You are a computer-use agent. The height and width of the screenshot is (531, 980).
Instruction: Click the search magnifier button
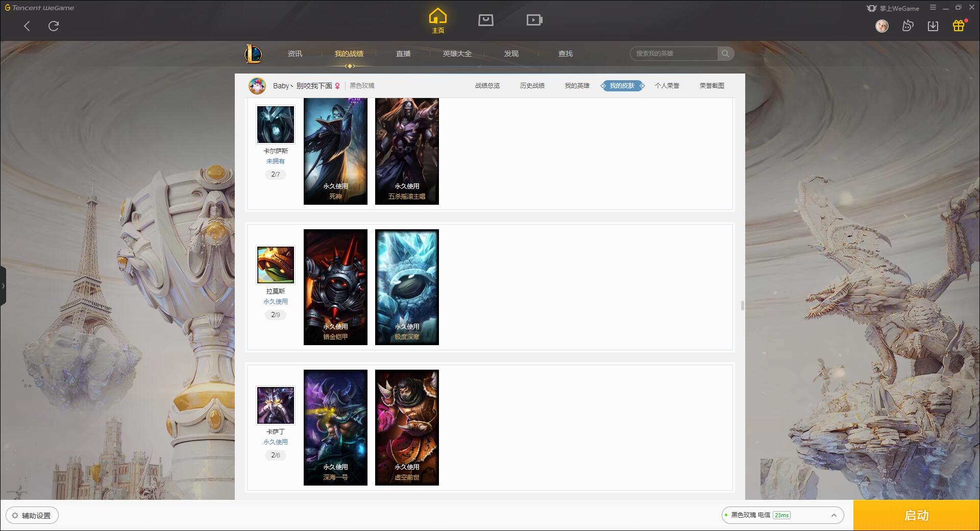pyautogui.click(x=725, y=54)
